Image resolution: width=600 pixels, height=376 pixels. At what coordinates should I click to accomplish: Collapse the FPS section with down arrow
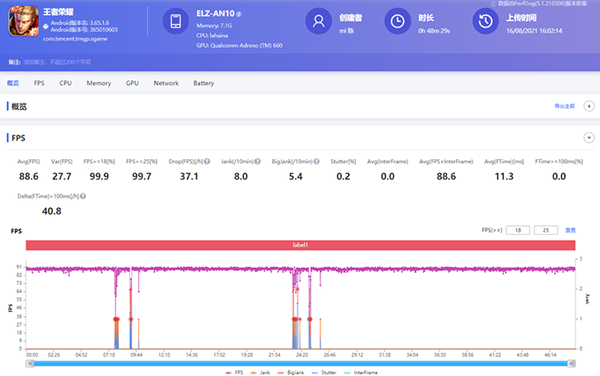click(589, 138)
